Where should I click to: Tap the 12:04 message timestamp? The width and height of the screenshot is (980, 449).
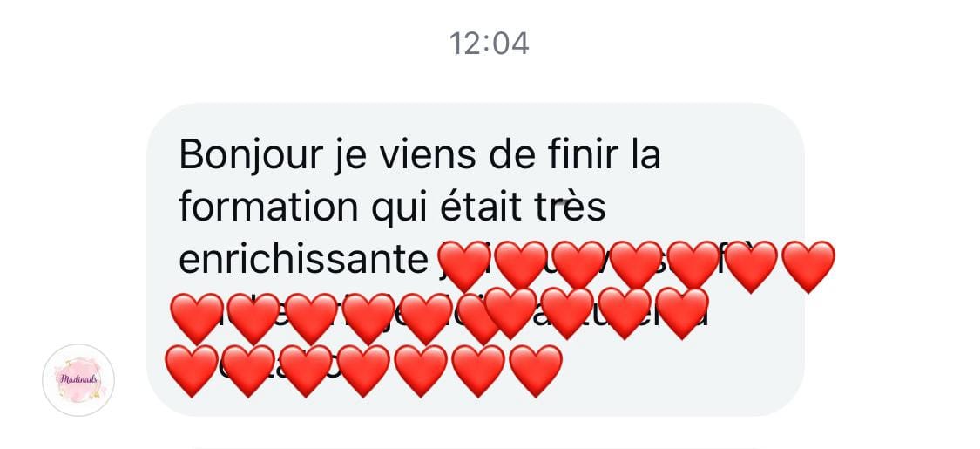pos(489,44)
